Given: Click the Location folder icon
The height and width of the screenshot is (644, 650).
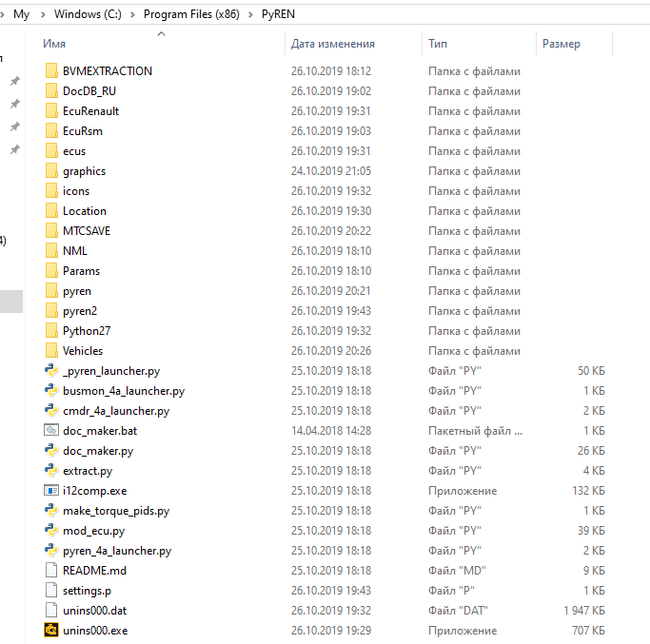Looking at the screenshot, I should (51, 211).
